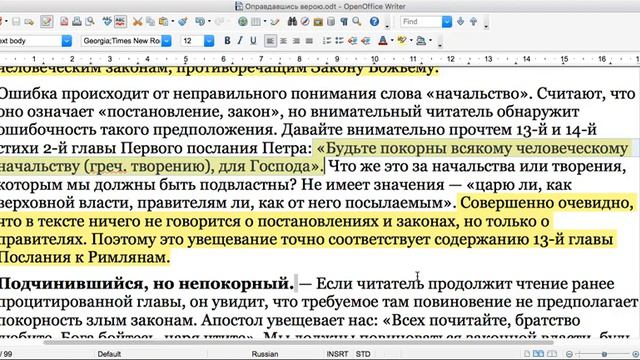Open OpenOffice Help
The image size is (640, 360).
374,22
